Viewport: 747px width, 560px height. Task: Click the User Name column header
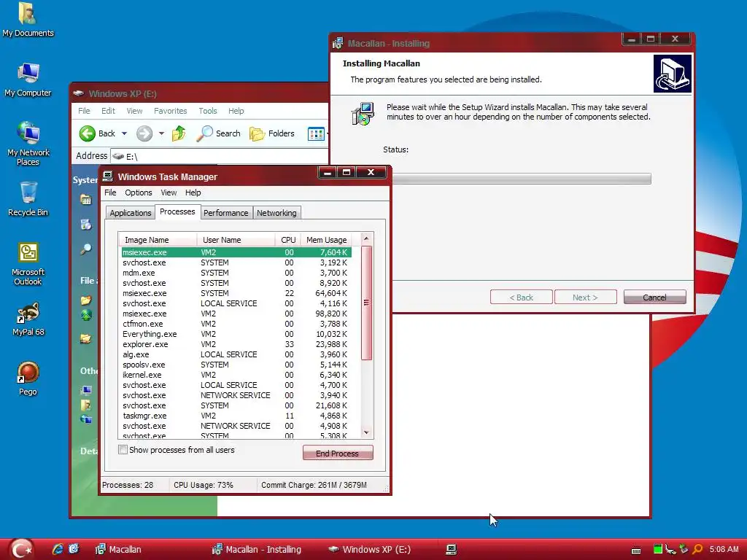[236, 240]
